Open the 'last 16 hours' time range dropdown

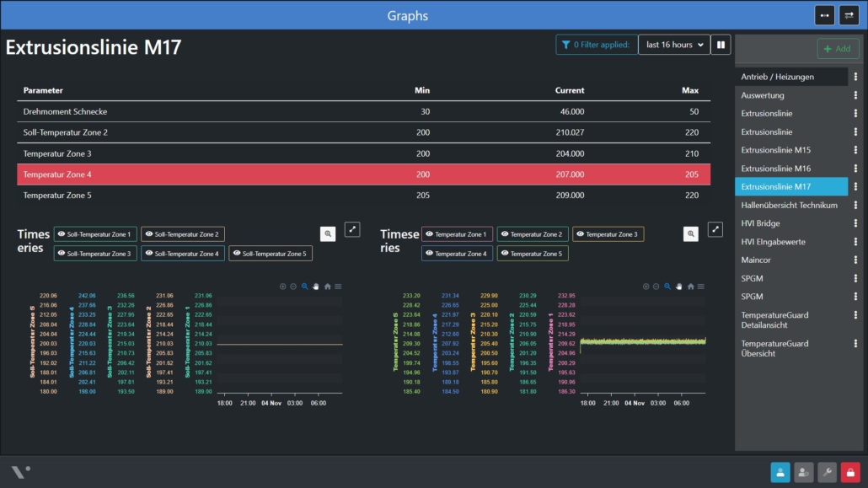tap(672, 45)
